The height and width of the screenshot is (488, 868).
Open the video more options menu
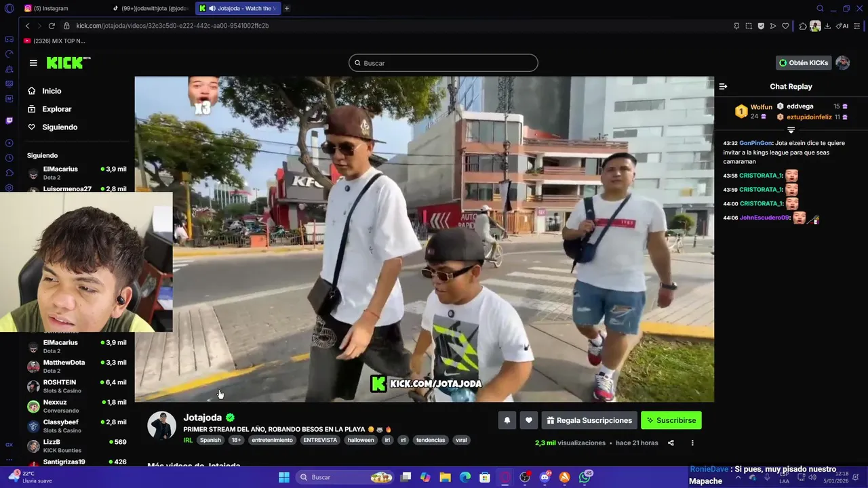click(x=692, y=443)
